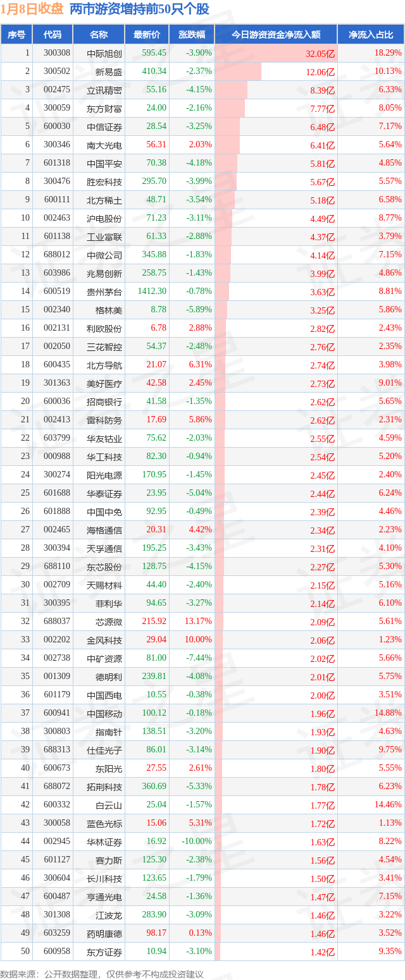
Task: Click the price 239.81 of 德明利
Action: (154, 677)
